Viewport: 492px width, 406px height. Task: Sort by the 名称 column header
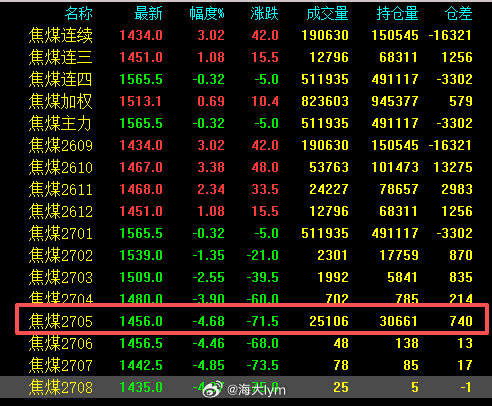(79, 14)
